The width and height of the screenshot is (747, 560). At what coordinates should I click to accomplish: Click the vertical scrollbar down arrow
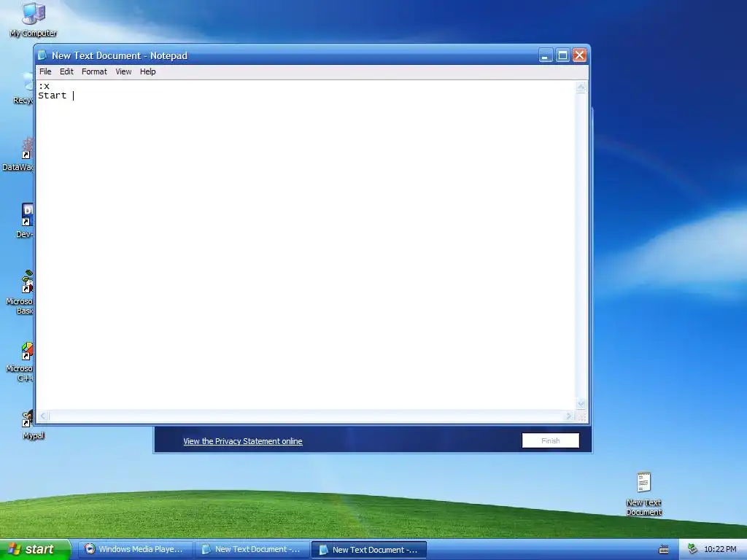pyautogui.click(x=581, y=404)
